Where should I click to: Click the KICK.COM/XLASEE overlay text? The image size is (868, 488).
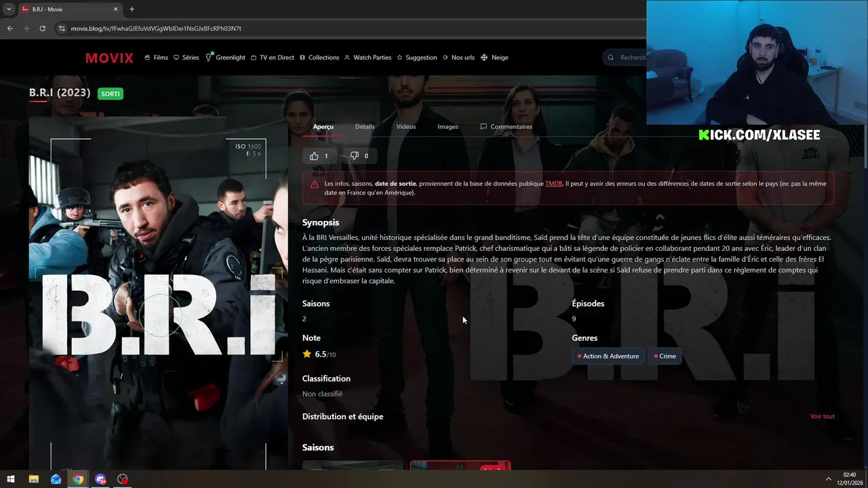coord(759,135)
